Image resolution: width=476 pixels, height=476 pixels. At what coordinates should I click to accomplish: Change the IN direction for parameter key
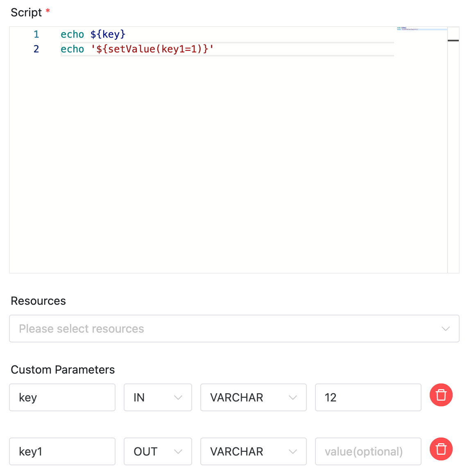click(158, 397)
